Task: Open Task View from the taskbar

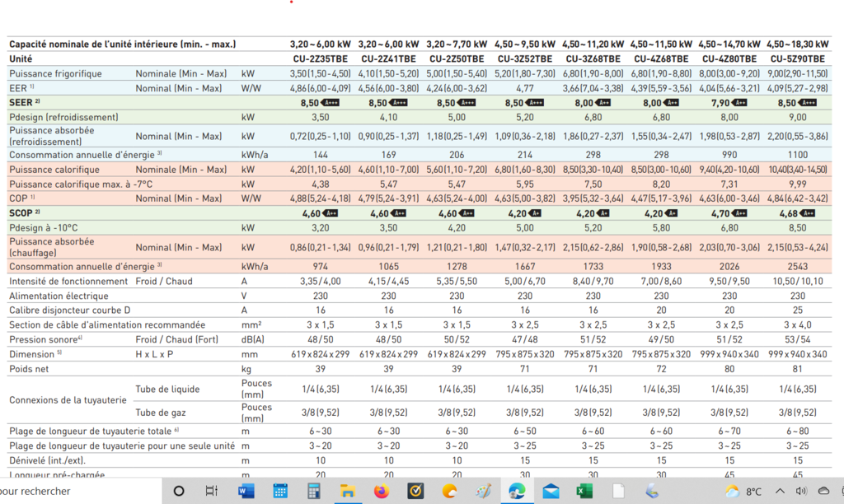Action: (x=212, y=491)
